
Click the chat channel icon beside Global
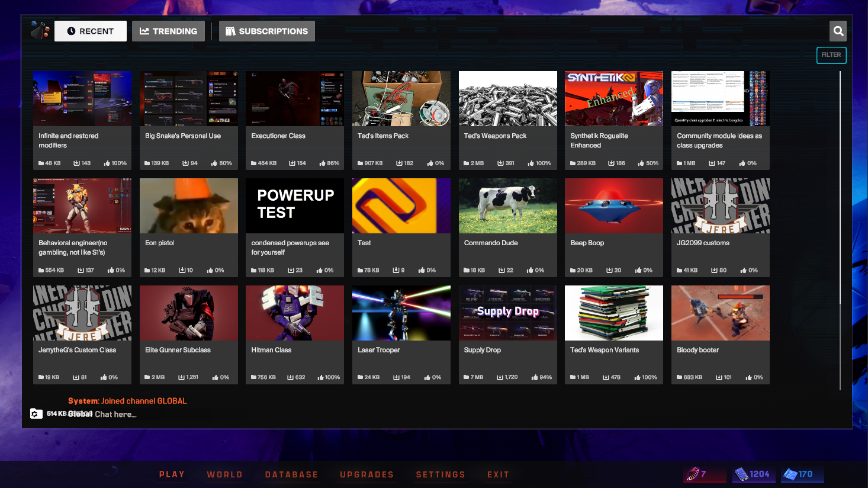36,414
